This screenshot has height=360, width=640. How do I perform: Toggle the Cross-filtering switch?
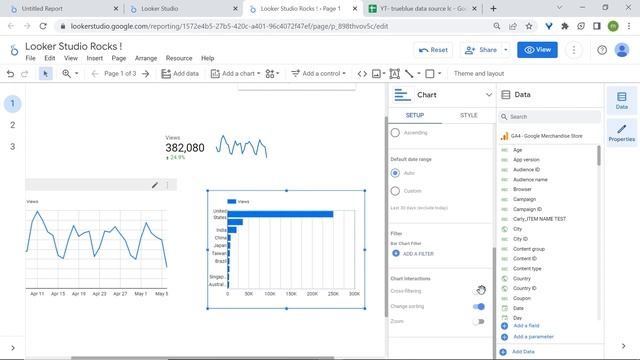coord(479,291)
